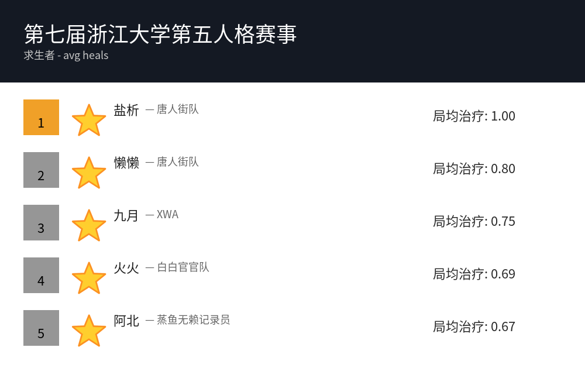Click the star icon beside 火火
Screen dimensions: 585x392
pos(89,278)
